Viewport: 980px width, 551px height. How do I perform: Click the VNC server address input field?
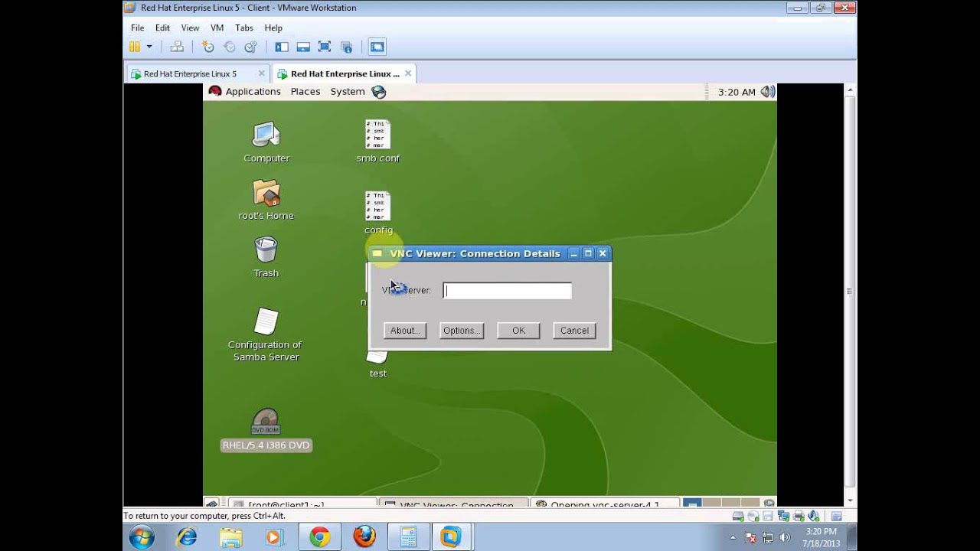coord(507,291)
